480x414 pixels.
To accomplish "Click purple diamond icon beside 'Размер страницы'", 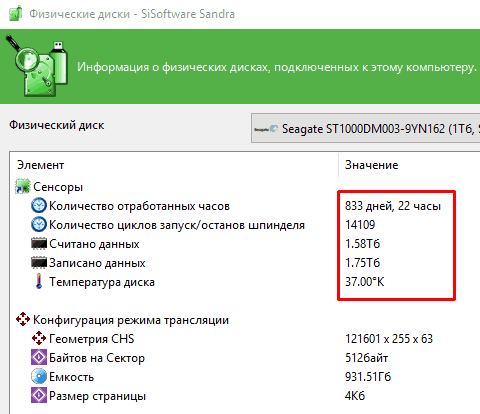I will tap(39, 395).
